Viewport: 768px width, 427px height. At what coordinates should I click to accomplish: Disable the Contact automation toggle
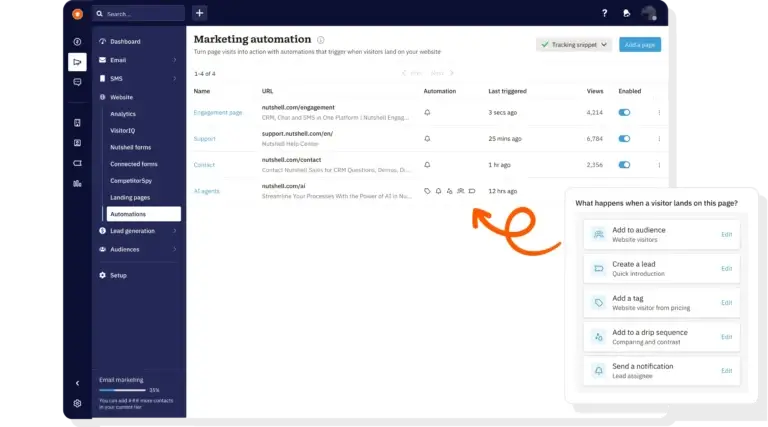(x=624, y=165)
